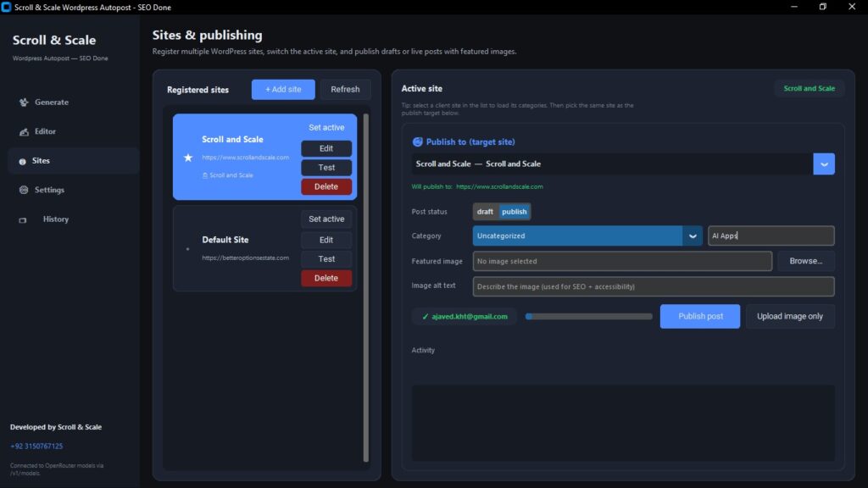Click the AI Apps new category field

[771, 236]
